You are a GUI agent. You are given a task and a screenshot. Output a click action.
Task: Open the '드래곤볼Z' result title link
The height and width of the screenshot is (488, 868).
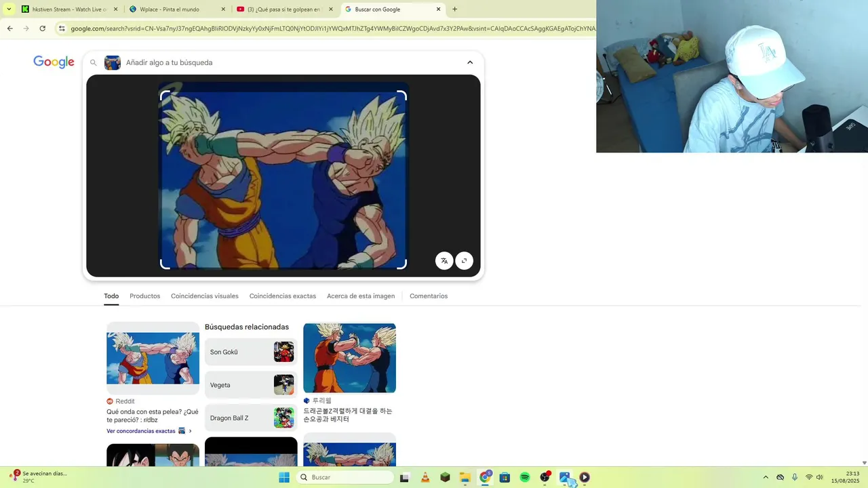coord(348,415)
